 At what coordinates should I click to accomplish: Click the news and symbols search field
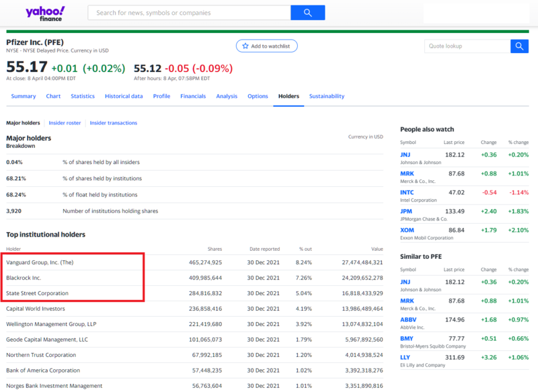pyautogui.click(x=188, y=12)
